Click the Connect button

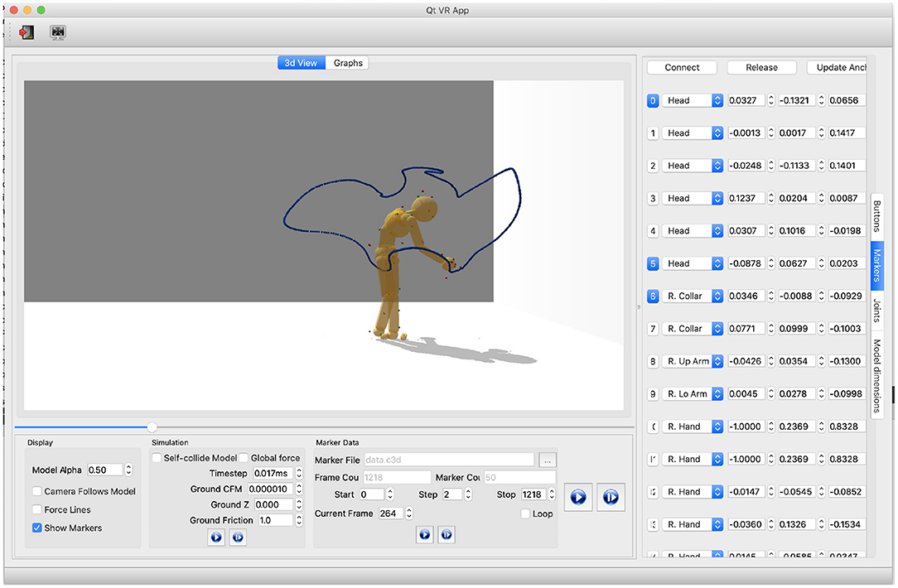tap(682, 68)
